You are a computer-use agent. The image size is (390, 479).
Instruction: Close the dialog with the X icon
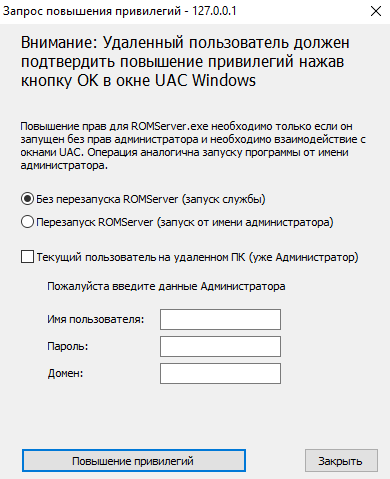376,11
